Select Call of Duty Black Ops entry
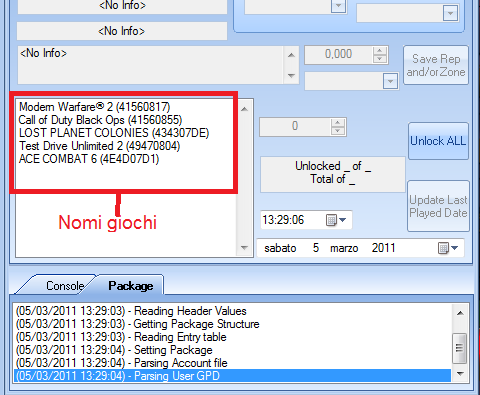The width and height of the screenshot is (480, 395). tap(100, 120)
